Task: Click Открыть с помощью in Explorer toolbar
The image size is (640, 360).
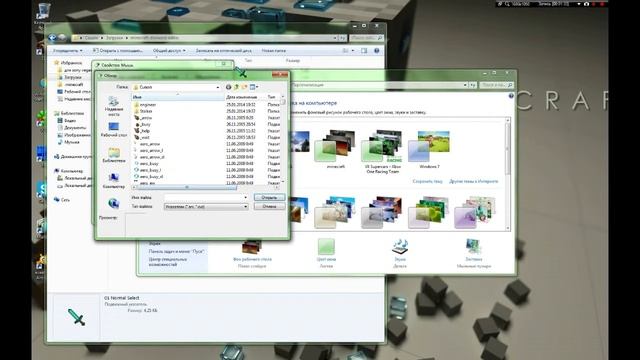Action: [x=118, y=51]
